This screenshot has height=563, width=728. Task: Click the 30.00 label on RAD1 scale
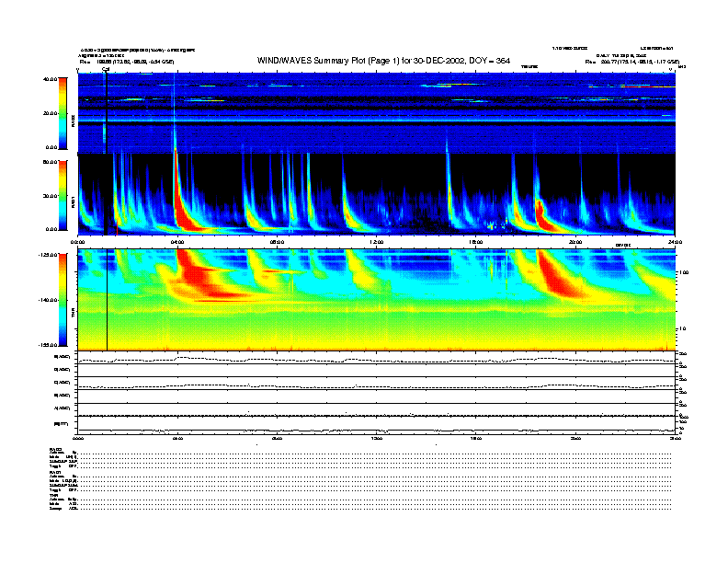click(x=50, y=196)
